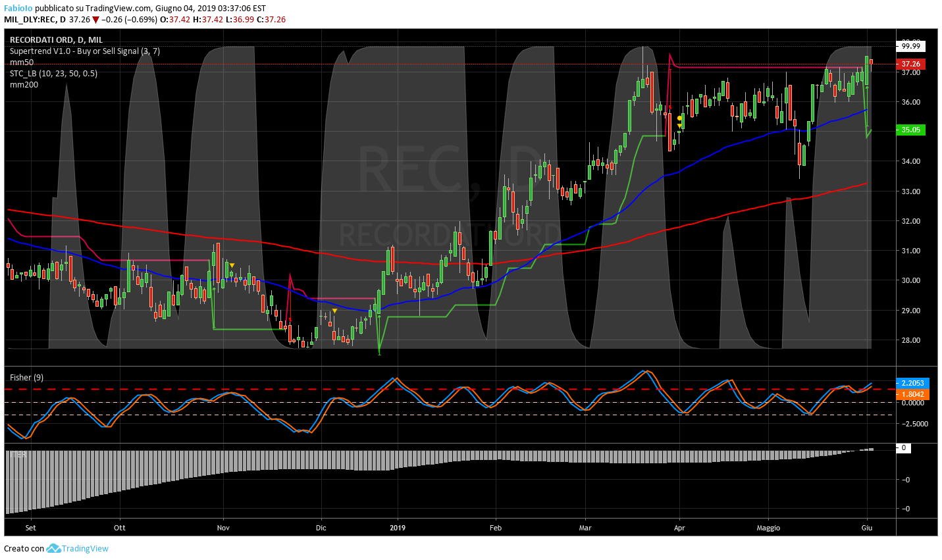Click the 'Creato con' footer text
Viewport: 942px width, 560px height.
[24, 548]
